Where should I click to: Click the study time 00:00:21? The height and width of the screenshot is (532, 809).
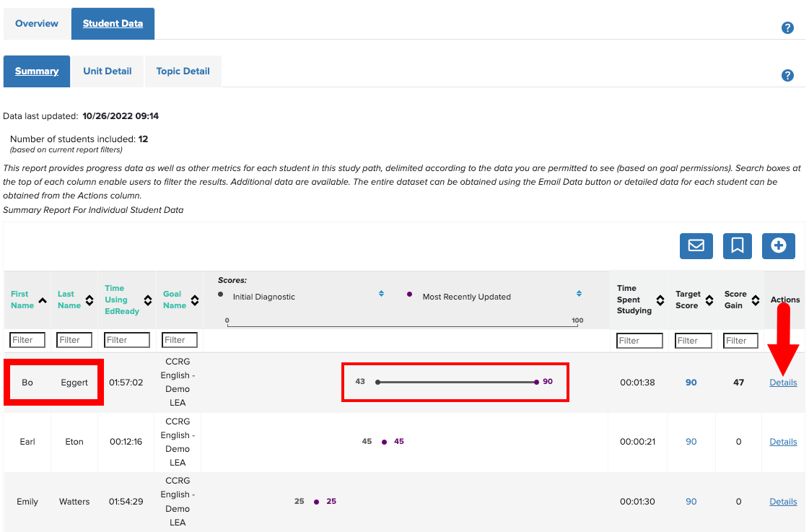click(638, 442)
